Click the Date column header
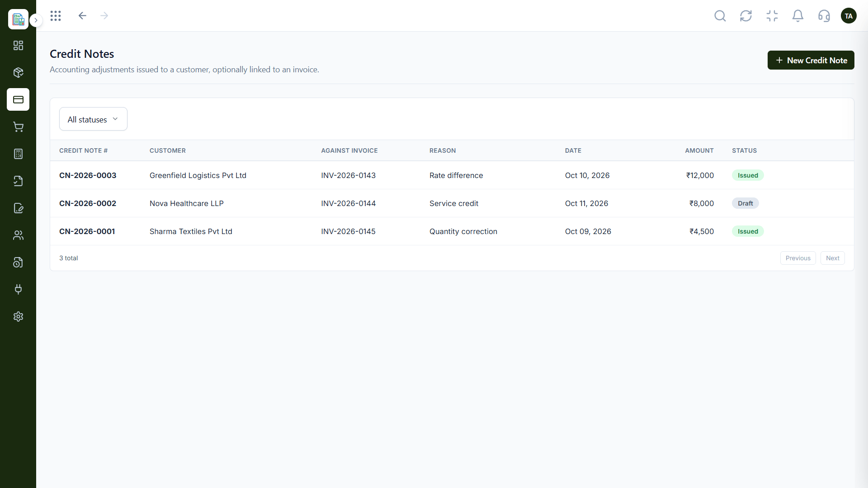The height and width of the screenshot is (488, 868). click(x=573, y=150)
